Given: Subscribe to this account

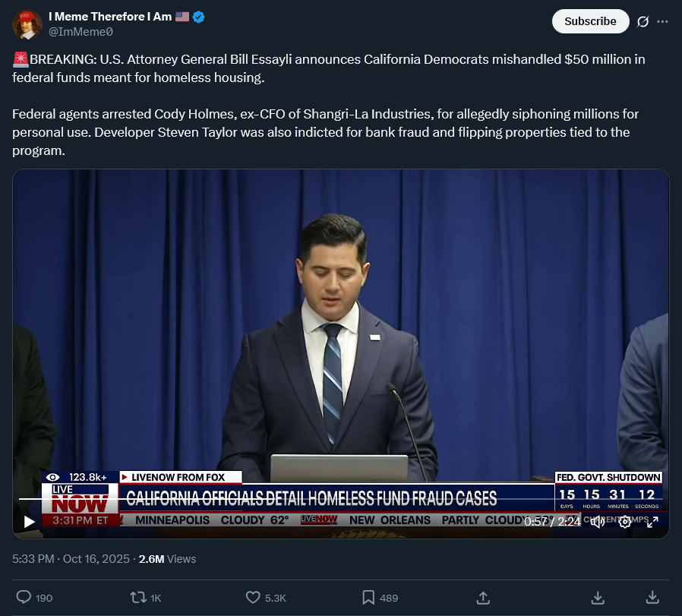Looking at the screenshot, I should pos(590,21).
